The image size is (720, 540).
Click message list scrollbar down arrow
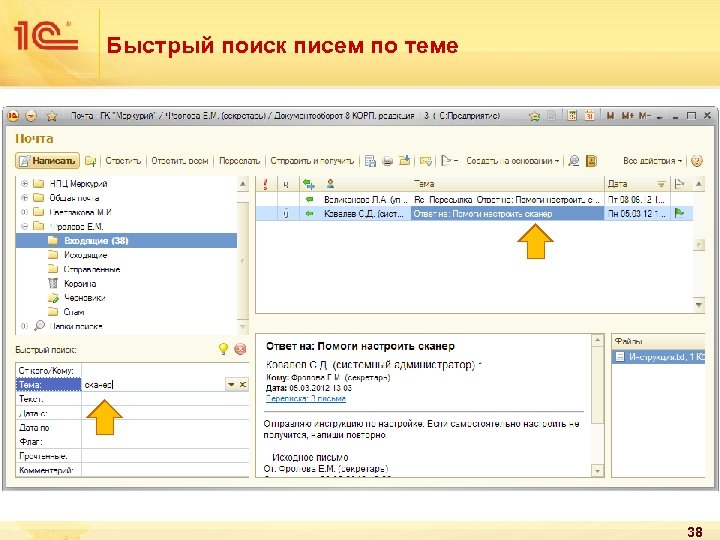[x=699, y=304]
